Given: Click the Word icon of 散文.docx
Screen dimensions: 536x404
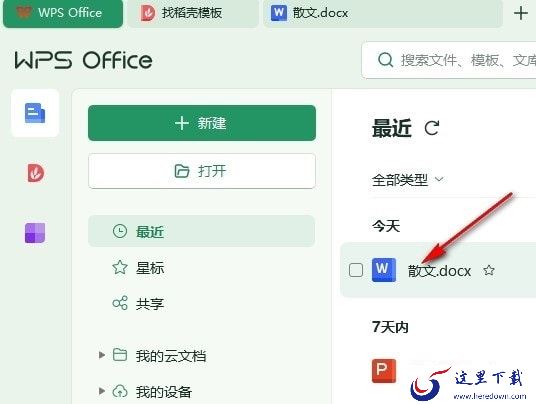Looking at the screenshot, I should 384,270.
